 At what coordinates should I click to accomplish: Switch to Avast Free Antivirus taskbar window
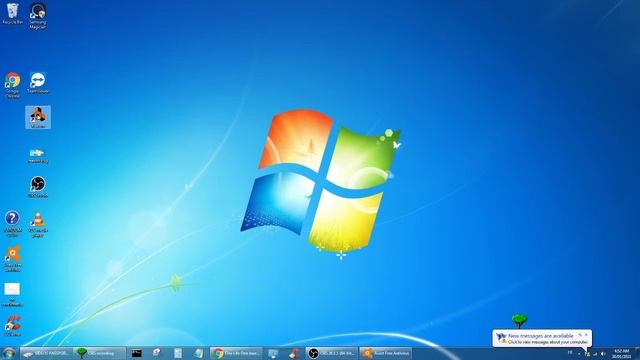(386, 353)
